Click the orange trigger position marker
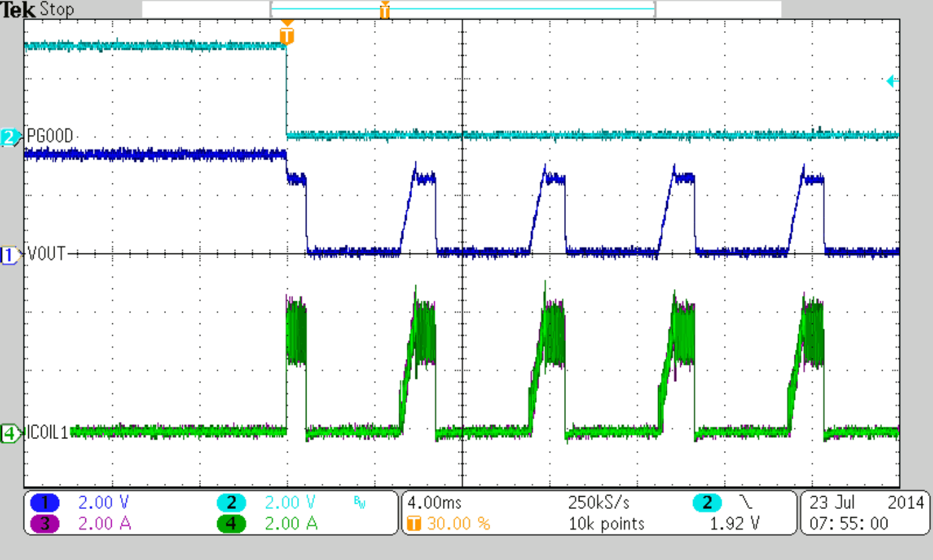933x560 pixels. [286, 35]
